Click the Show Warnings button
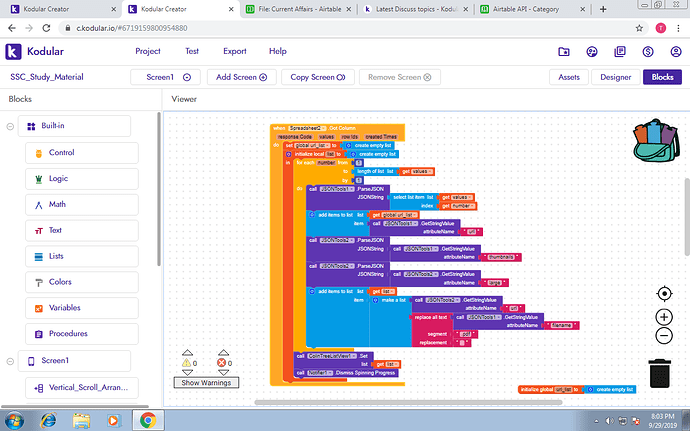Image resolution: width=690 pixels, height=431 pixels. pyautogui.click(x=206, y=383)
